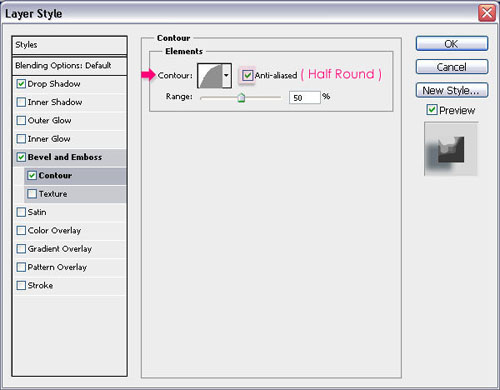Enable the Texture sub-option checkbox
The height and width of the screenshot is (390, 500).
[x=32, y=194]
